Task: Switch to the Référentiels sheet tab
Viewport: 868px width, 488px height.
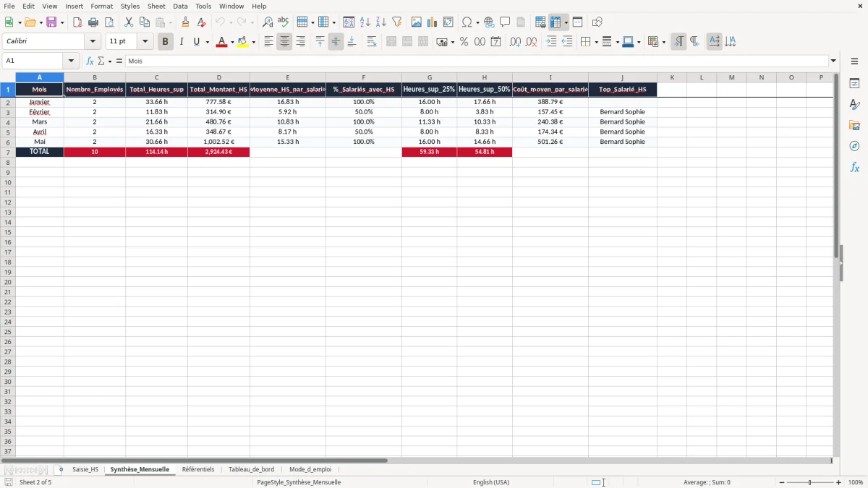Action: (x=198, y=469)
